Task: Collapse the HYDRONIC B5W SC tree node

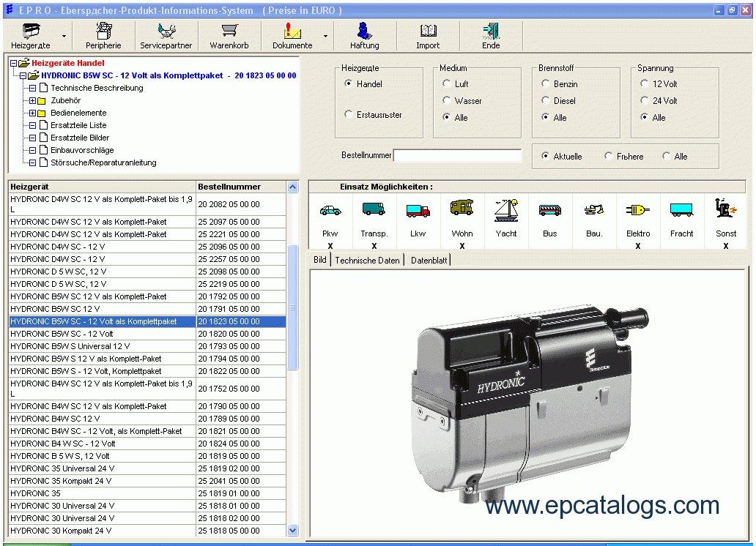Action: pos(23,75)
